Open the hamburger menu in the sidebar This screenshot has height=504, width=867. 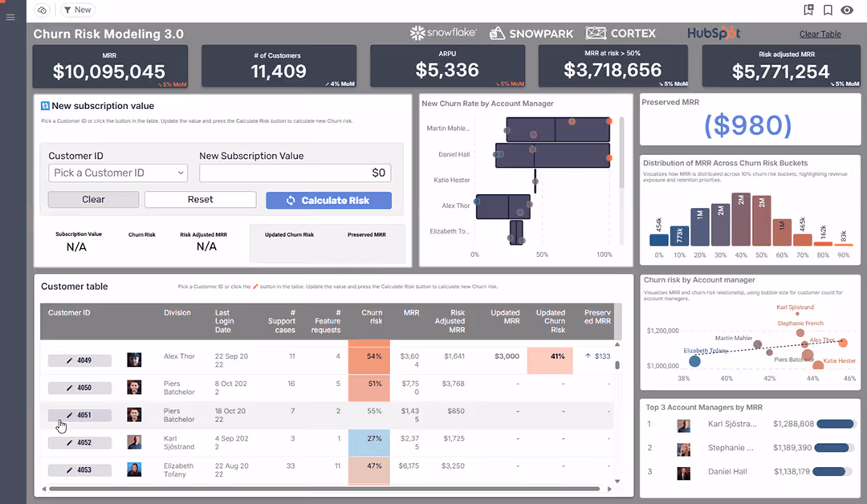click(x=10, y=17)
